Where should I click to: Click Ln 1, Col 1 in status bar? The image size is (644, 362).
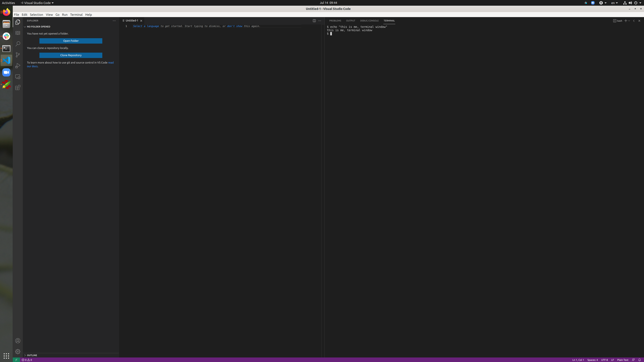(x=578, y=360)
